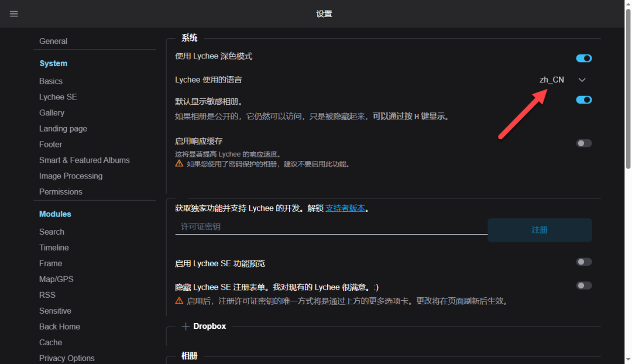Click the language dropdown chevron arrow
Viewport: 632px width, 364px height.
click(582, 80)
